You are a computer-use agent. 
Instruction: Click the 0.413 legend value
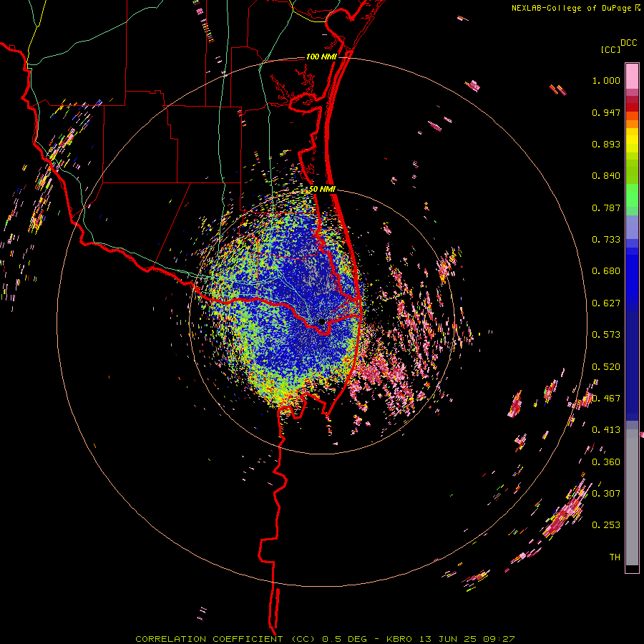pos(606,430)
